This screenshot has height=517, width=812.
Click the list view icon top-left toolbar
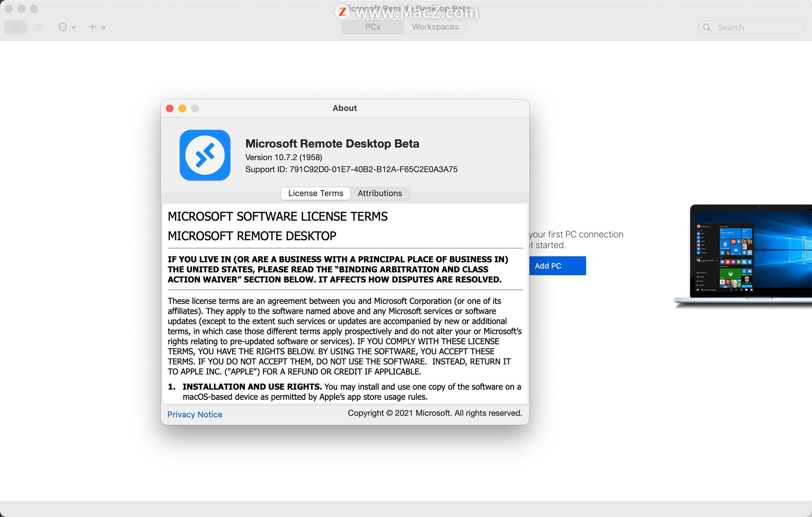(39, 27)
